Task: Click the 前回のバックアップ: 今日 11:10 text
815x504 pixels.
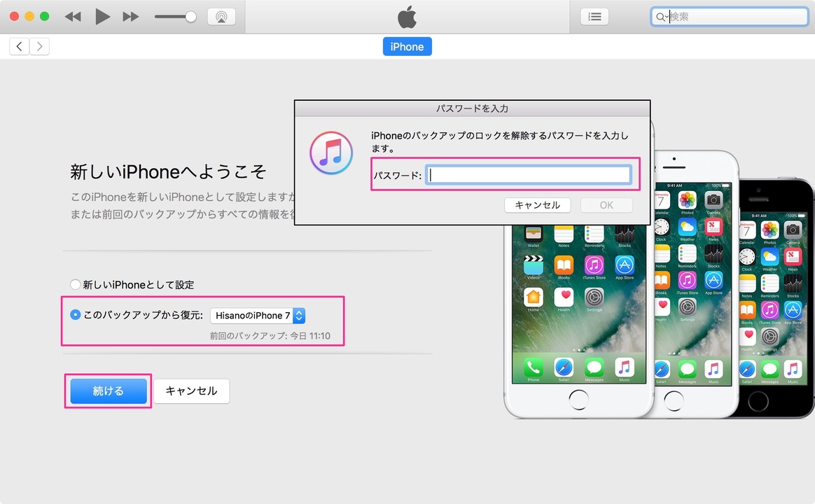Action: click(270, 336)
